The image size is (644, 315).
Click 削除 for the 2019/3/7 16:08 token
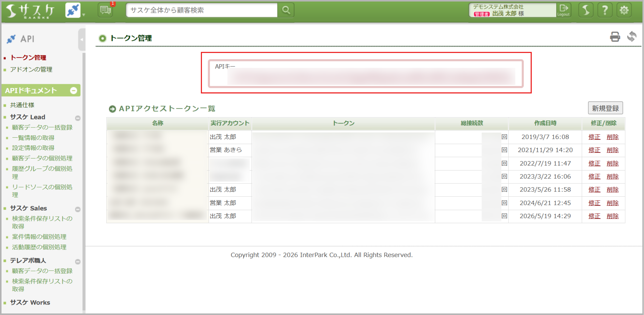click(x=613, y=137)
